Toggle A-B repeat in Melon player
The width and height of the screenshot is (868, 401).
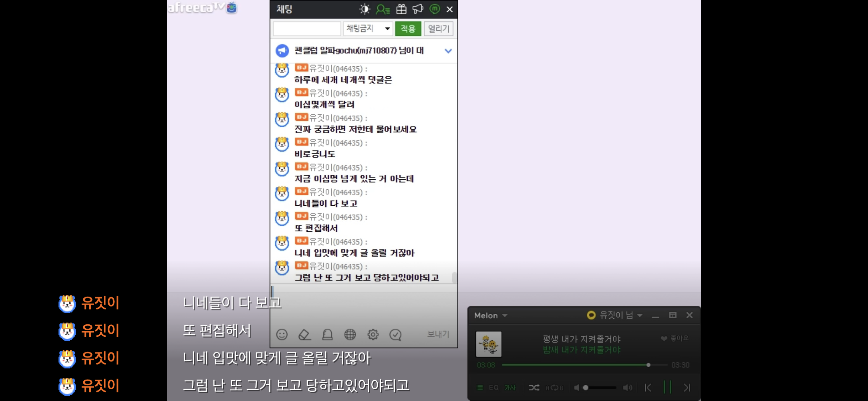pyautogui.click(x=554, y=387)
